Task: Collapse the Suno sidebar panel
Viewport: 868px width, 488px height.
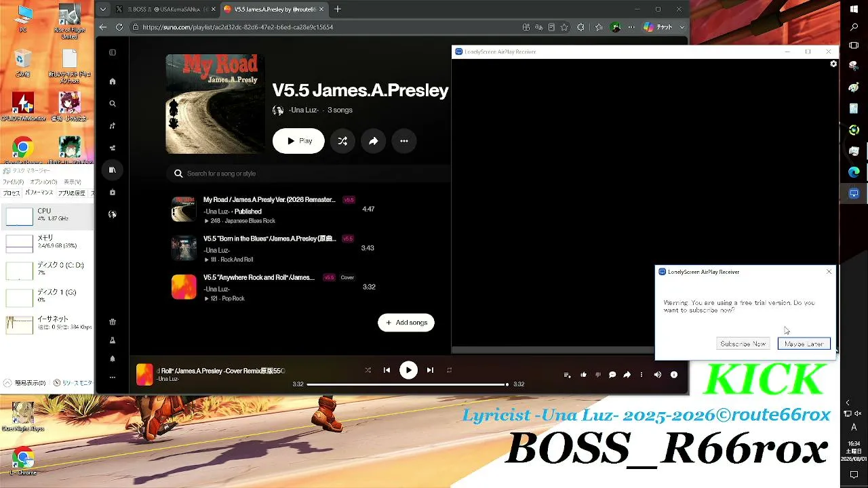Action: (x=113, y=52)
